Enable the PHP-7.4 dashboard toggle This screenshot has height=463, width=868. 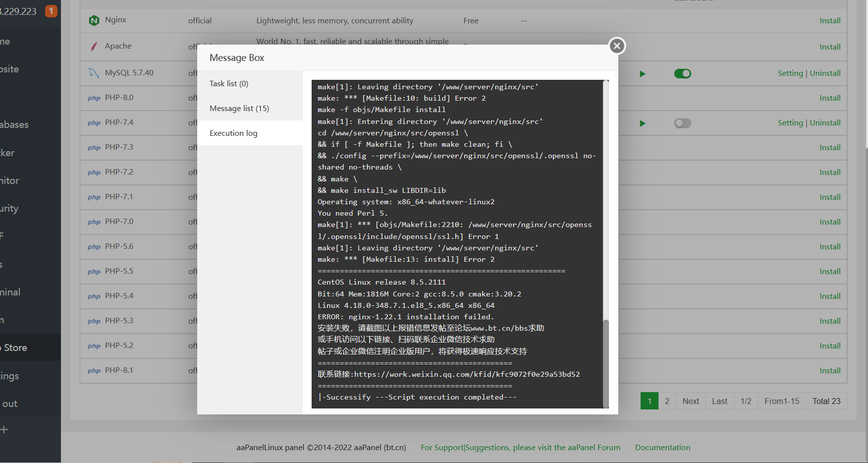click(x=682, y=123)
